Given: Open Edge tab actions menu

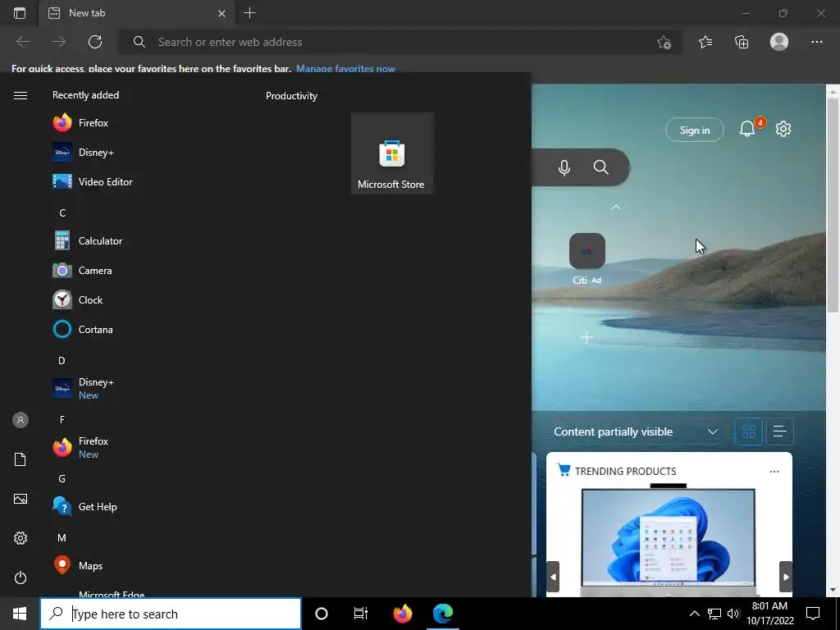Looking at the screenshot, I should pyautogui.click(x=20, y=13).
